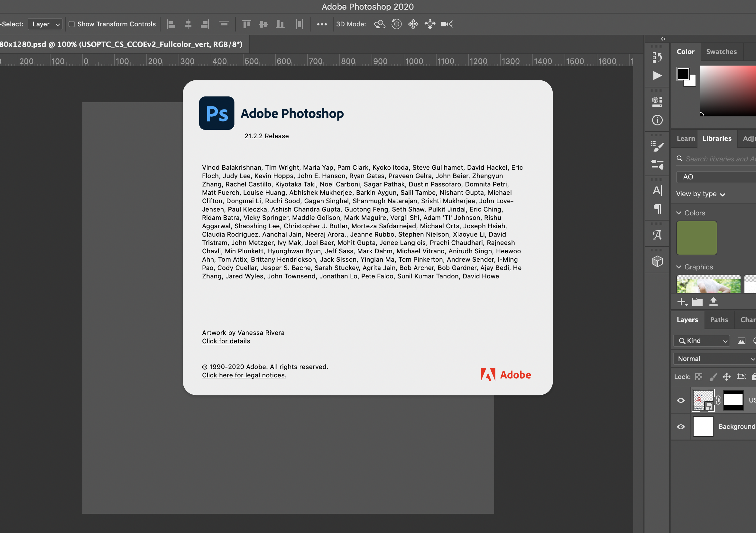Open 'Click here for legal notices' link
Viewport: 756px width, 533px height.
point(244,375)
